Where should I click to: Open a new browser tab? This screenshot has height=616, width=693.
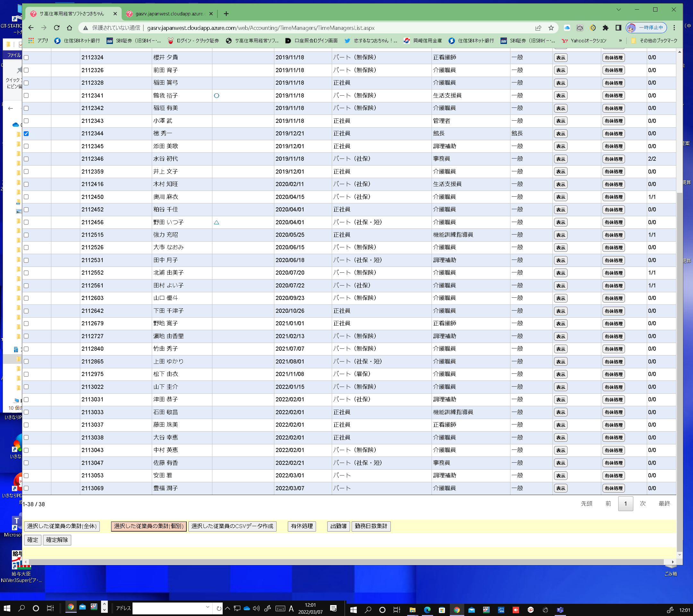pyautogui.click(x=226, y=13)
